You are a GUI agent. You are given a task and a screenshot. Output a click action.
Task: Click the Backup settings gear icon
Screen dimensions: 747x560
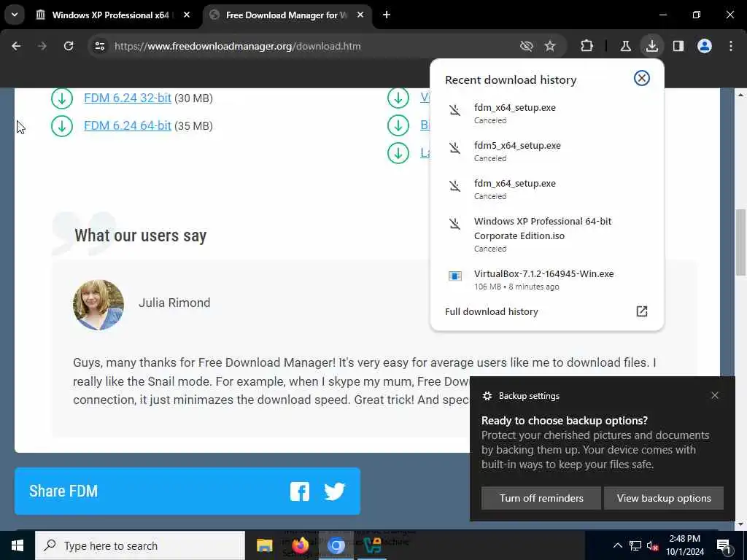point(487,396)
